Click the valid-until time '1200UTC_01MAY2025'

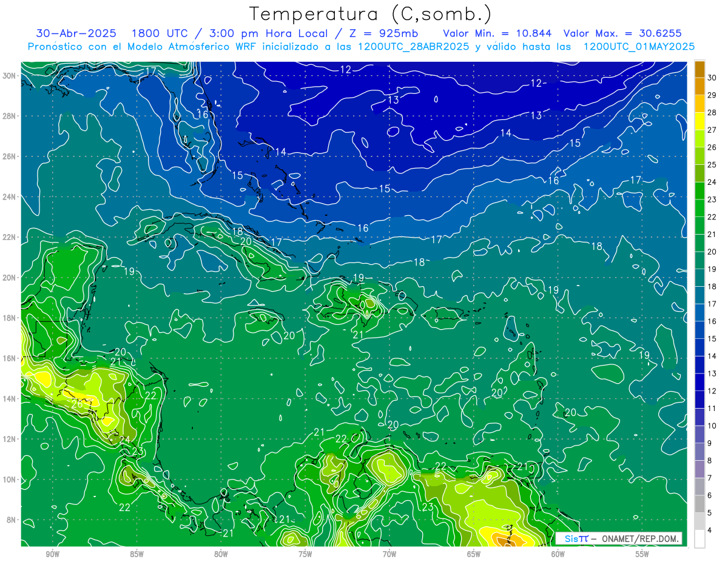click(639, 47)
